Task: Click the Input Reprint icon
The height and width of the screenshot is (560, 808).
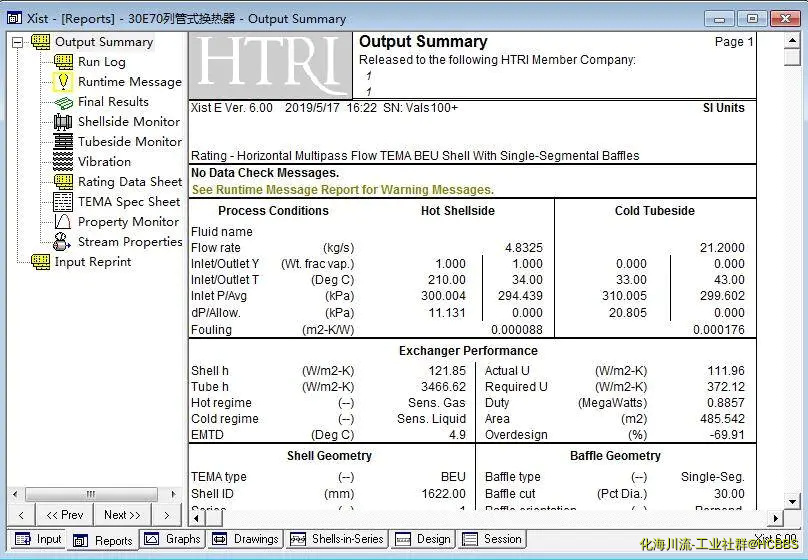Action: (41, 262)
